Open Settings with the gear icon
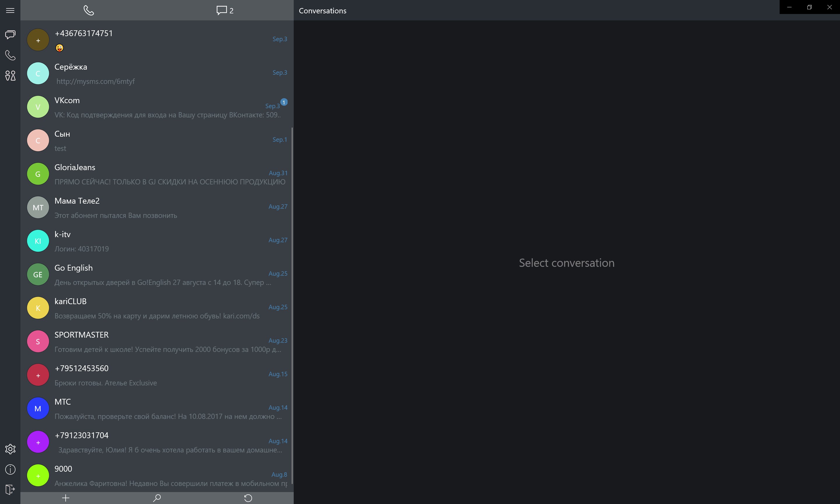This screenshot has height=504, width=840. tap(10, 449)
